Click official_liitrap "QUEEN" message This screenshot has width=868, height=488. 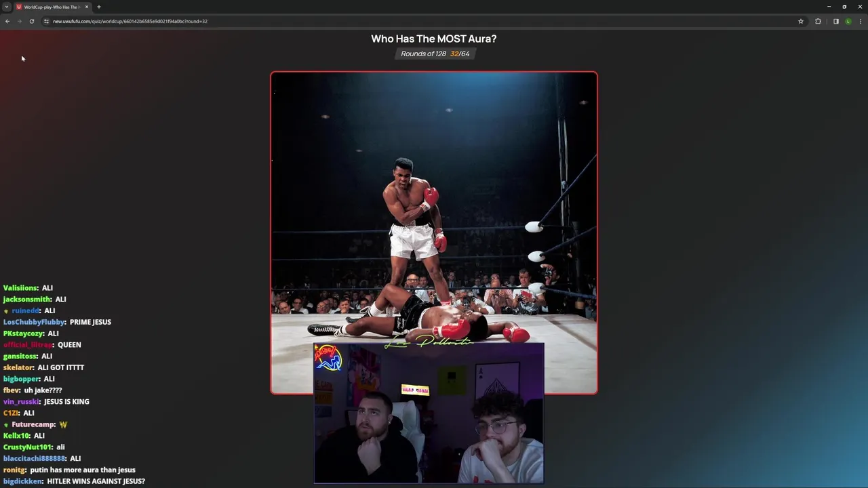[x=42, y=345]
